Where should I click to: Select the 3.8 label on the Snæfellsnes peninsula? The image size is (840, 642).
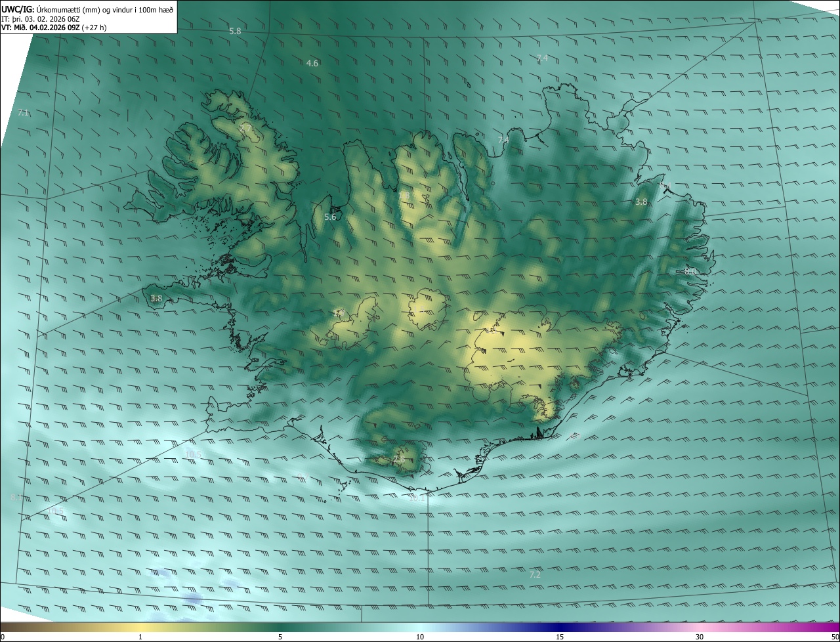(x=156, y=298)
